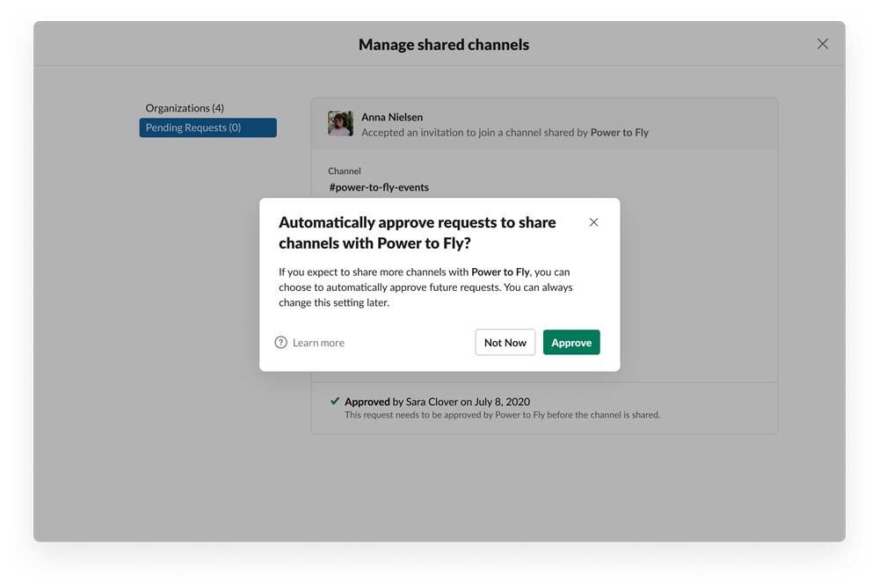The image size is (879, 588).
Task: Click the 'This request needs to be approved' note
Action: coord(502,415)
